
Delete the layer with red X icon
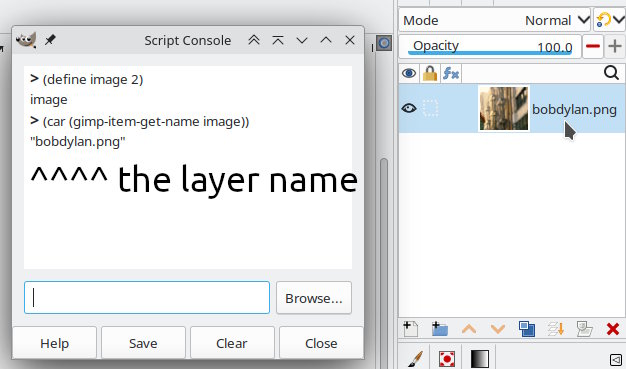613,329
